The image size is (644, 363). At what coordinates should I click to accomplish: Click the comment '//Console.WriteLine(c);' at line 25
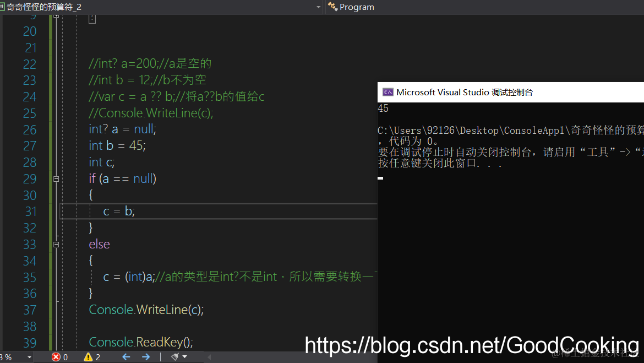coord(151,112)
